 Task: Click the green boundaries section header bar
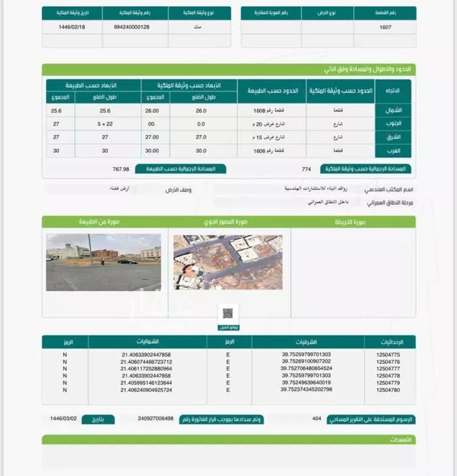228,69
